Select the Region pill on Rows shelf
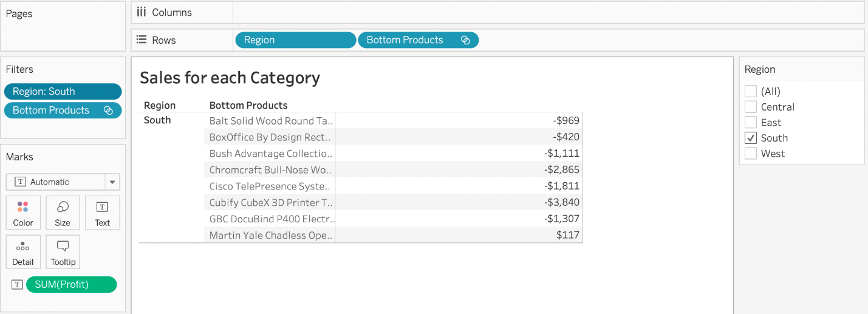 (295, 40)
